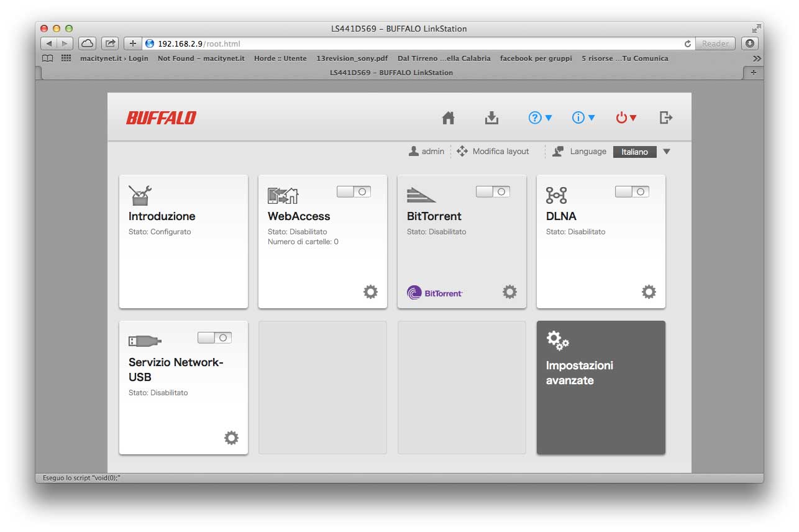
Task: Toggle the DLNA switch on
Action: (632, 191)
